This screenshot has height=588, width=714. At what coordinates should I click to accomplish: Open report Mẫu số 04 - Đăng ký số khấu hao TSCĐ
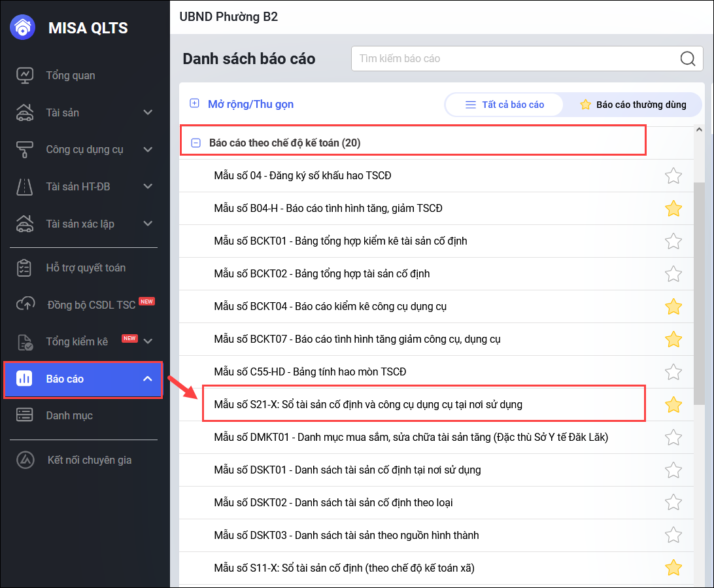[303, 175]
